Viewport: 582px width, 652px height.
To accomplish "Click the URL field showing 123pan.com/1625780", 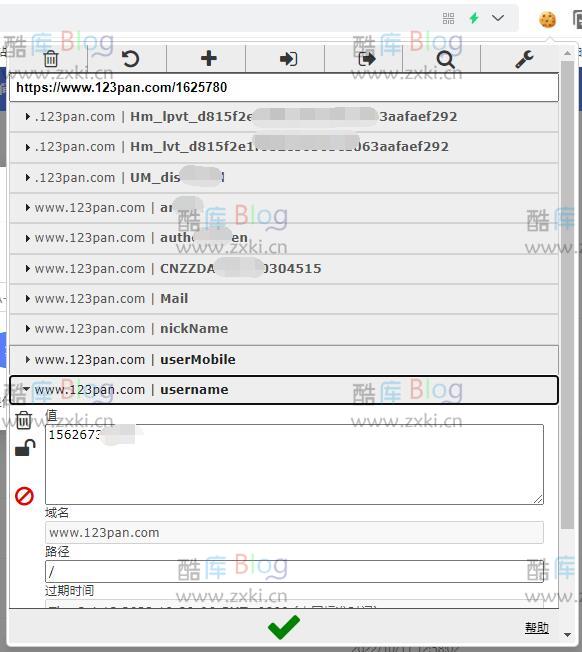I will tap(284, 87).
